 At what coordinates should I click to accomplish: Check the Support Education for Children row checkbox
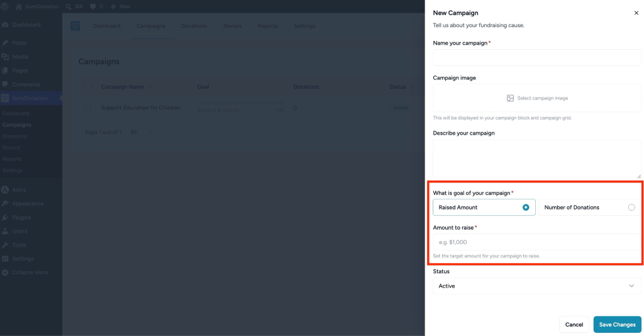pos(87,108)
